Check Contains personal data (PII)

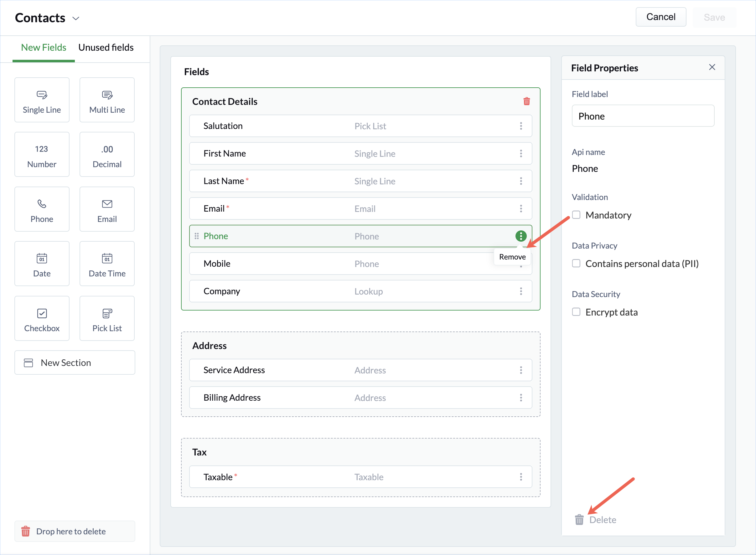point(576,263)
